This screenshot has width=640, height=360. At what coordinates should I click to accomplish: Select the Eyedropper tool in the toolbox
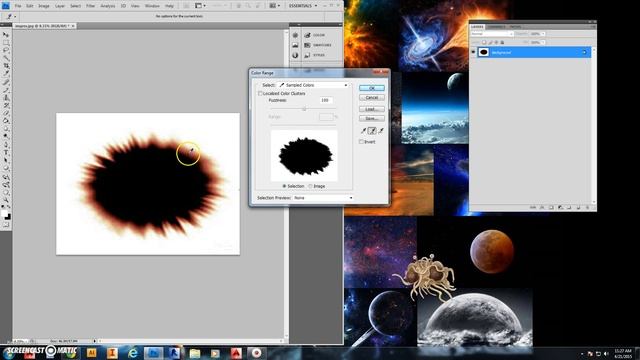tap(6, 73)
